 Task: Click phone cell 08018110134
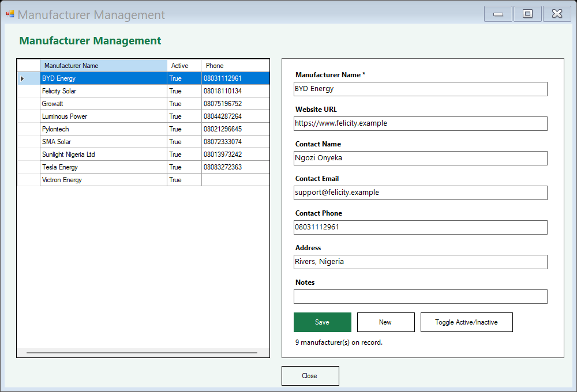pos(235,91)
